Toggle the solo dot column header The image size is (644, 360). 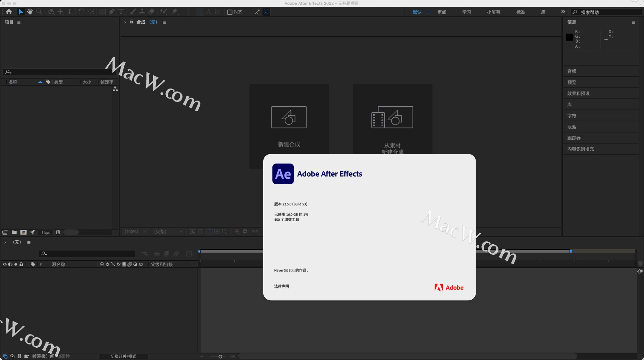(15, 264)
